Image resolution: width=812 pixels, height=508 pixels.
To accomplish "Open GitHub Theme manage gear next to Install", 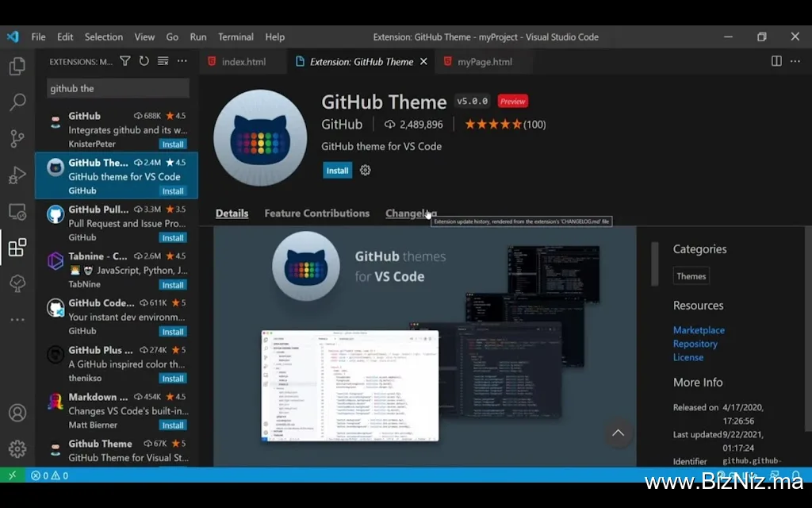I will [365, 170].
